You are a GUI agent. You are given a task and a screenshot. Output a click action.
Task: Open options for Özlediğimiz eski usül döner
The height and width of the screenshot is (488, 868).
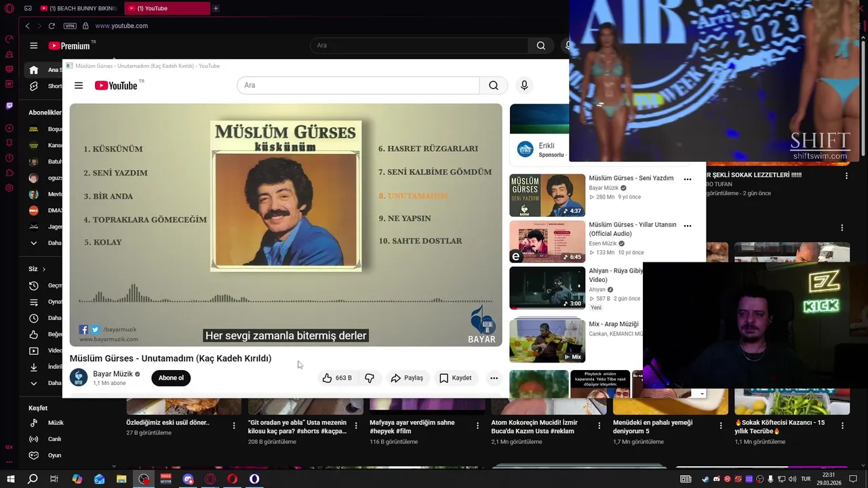click(234, 426)
